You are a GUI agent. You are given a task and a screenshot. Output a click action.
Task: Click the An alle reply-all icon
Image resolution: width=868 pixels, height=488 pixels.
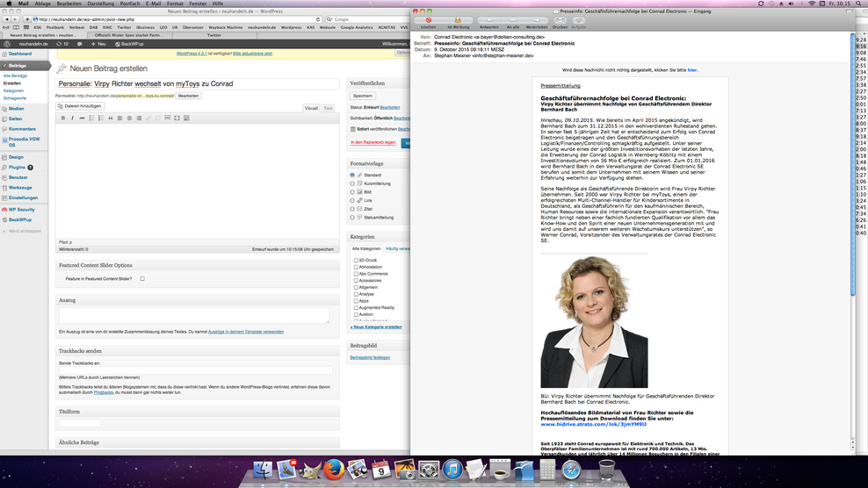click(x=513, y=20)
